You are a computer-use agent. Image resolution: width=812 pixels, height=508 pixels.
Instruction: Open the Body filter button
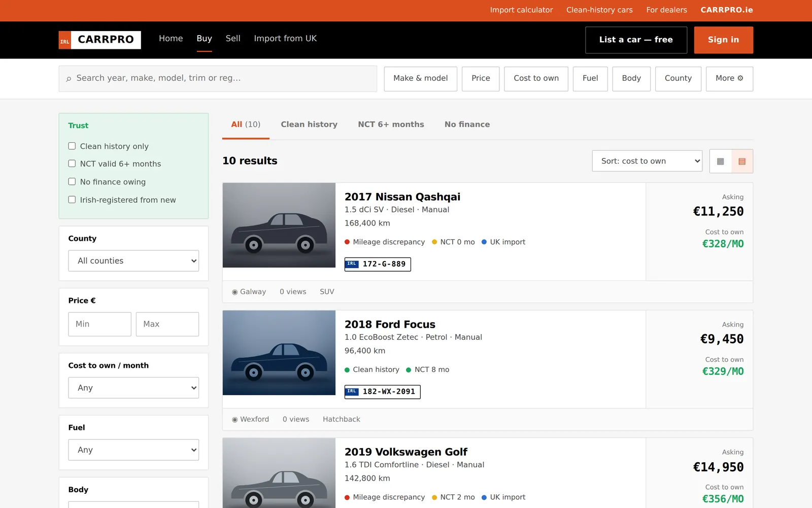click(x=631, y=79)
